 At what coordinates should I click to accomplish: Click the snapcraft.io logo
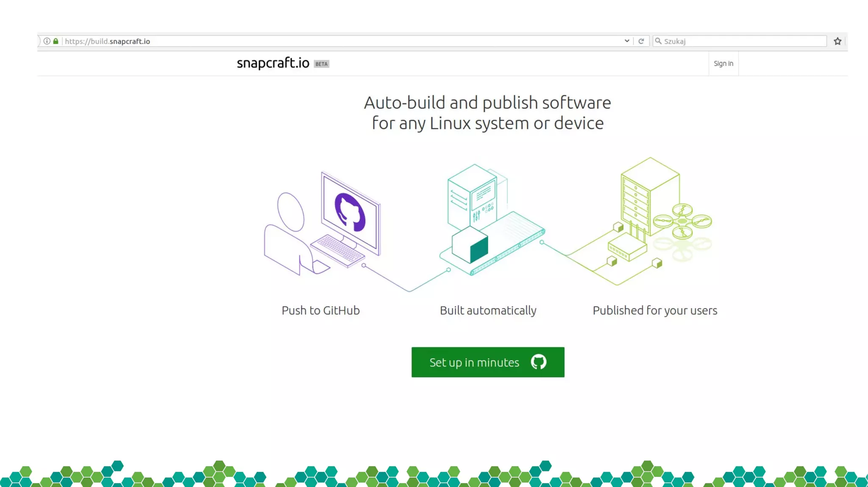pos(273,63)
